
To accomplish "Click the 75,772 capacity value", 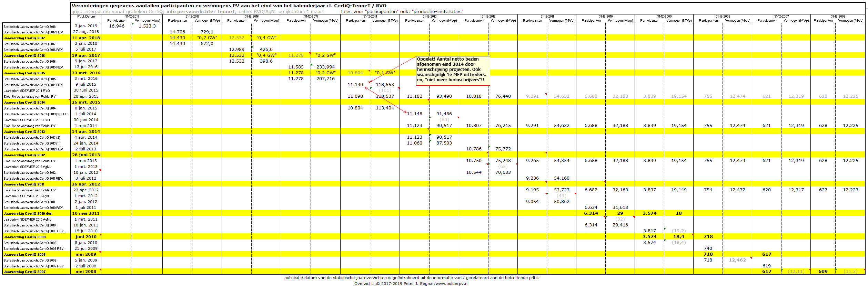I will tap(503, 149).
